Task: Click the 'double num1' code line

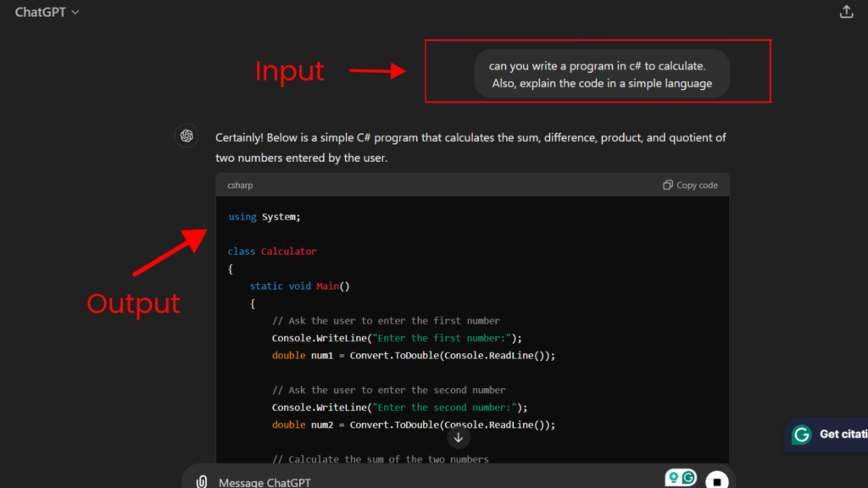Action: coord(414,355)
